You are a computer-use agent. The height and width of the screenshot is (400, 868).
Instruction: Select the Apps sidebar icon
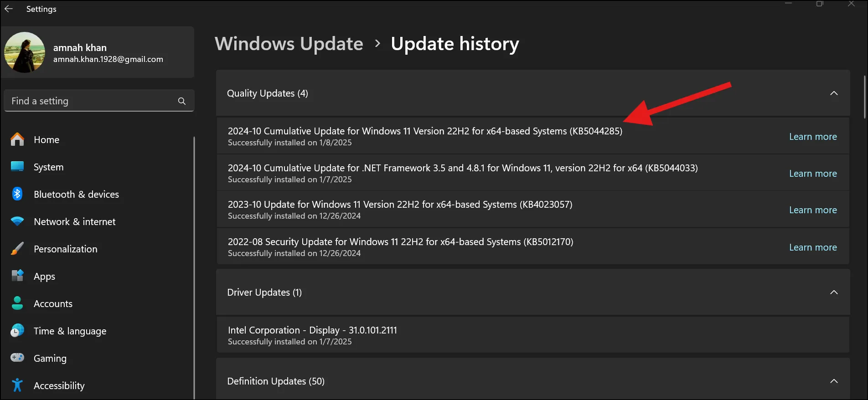point(17,276)
